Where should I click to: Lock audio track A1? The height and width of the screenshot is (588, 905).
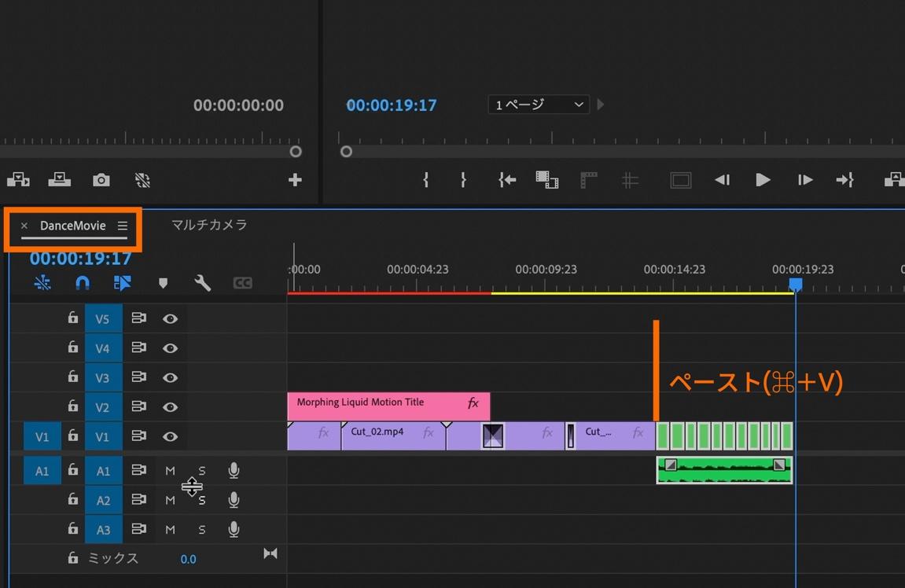pyautogui.click(x=72, y=470)
